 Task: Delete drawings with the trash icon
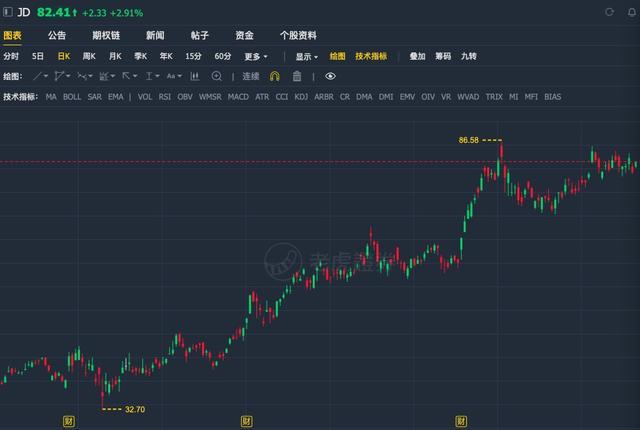pos(297,76)
